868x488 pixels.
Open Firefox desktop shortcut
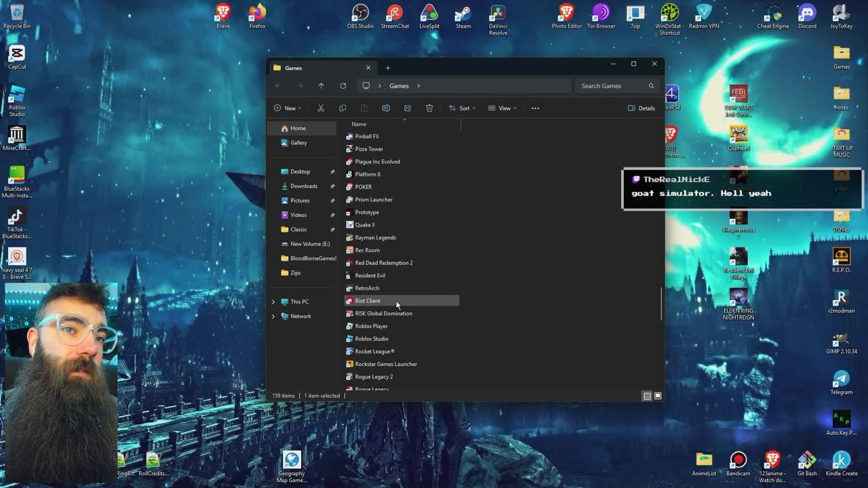(x=257, y=16)
